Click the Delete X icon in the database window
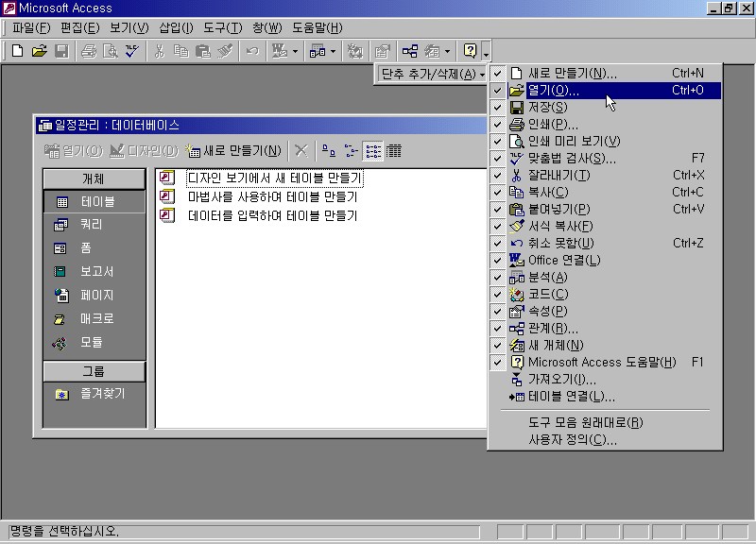Viewport: 756px width, 544px height. (301, 151)
